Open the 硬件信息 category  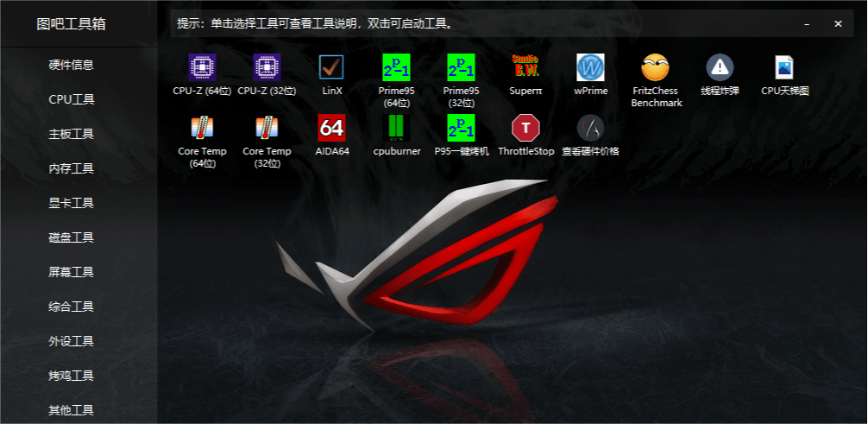[72, 65]
